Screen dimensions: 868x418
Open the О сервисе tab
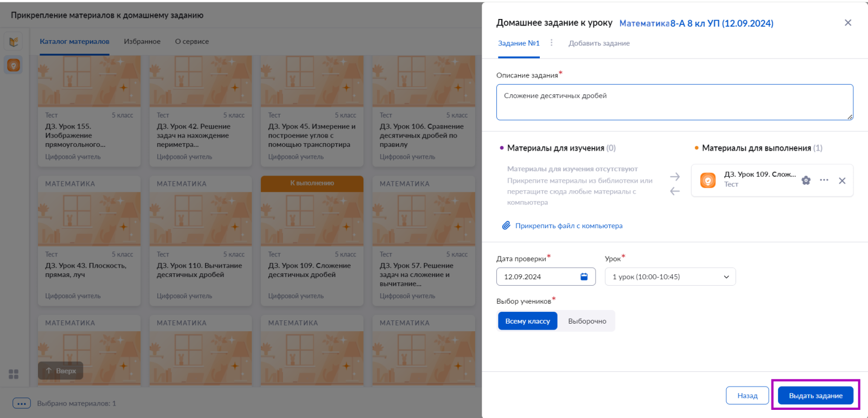tap(192, 42)
